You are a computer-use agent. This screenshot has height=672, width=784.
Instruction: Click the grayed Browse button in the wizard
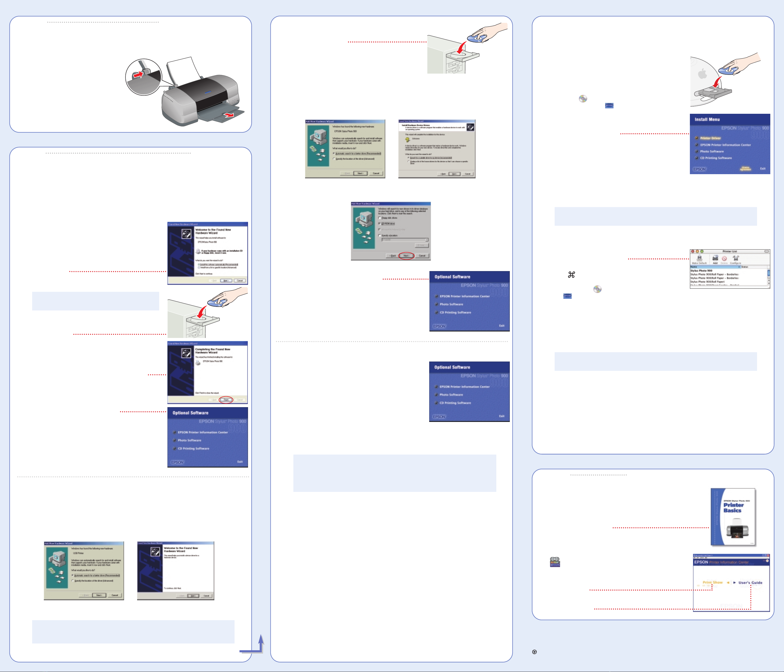click(421, 246)
